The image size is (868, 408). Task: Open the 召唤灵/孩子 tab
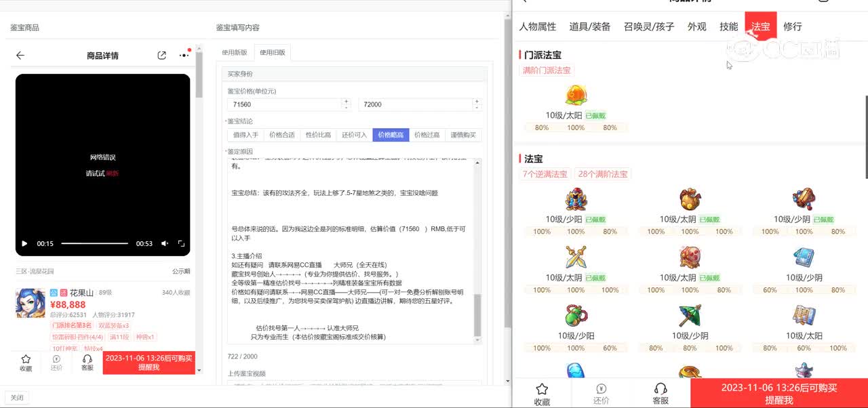tap(649, 26)
